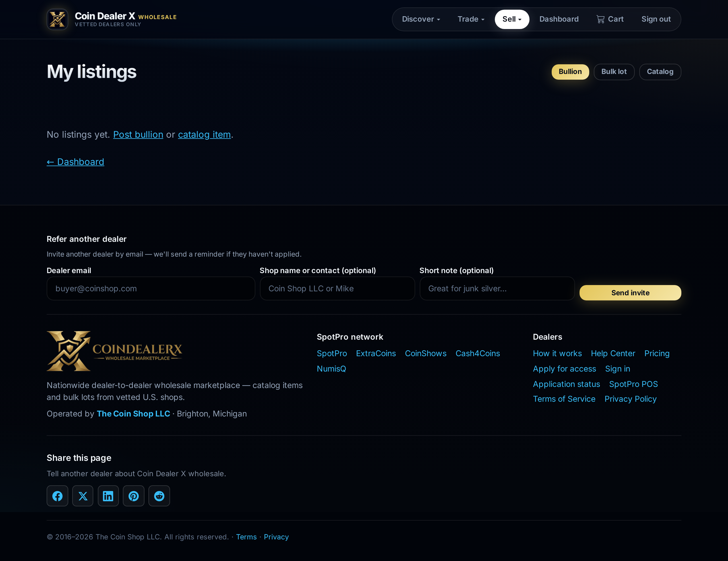Image resolution: width=728 pixels, height=561 pixels.
Task: Click the Send invite button
Action: [x=630, y=293]
